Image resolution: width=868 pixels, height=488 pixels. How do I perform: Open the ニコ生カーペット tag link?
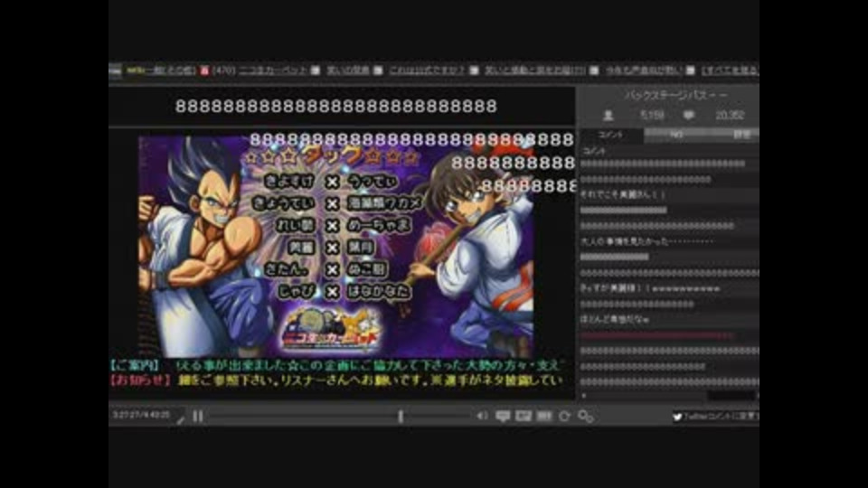[273, 70]
